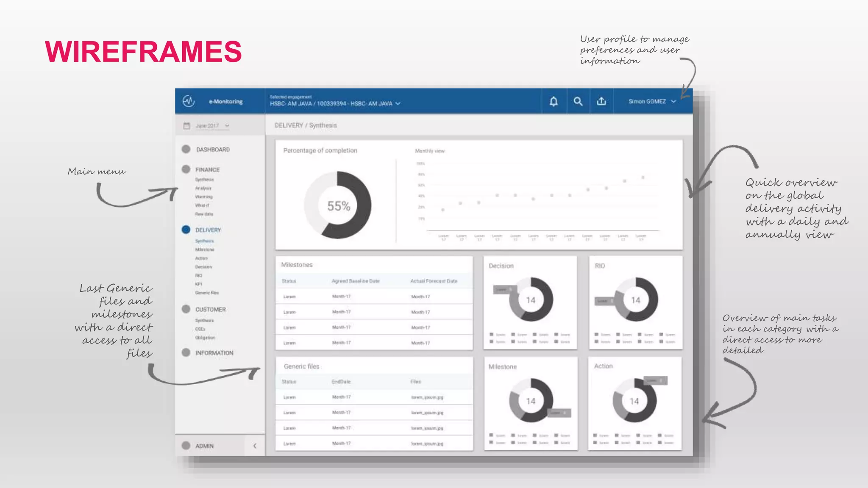Click the upload/export icon in header

(x=601, y=101)
